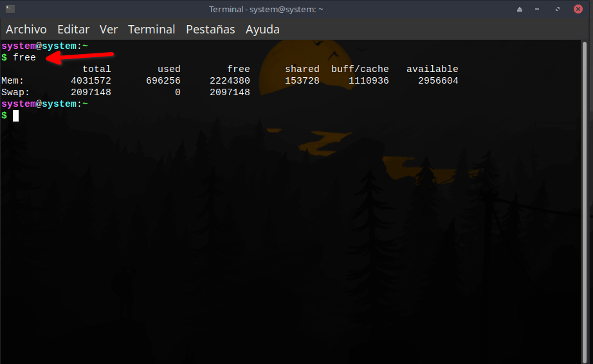Click the buff/cache value 1110936
Viewport: 593px width, 364px height.
(x=369, y=80)
